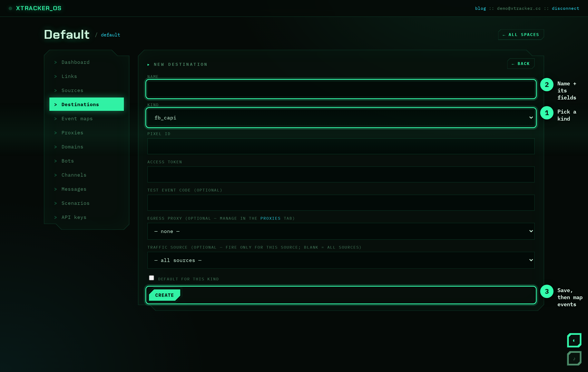Screen dimensions: 588x372
Task: Open Dashboard in the sidebar
Action: coord(86,62)
